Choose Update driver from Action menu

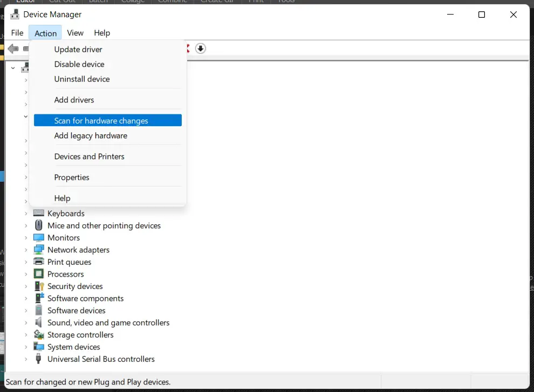coord(108,50)
